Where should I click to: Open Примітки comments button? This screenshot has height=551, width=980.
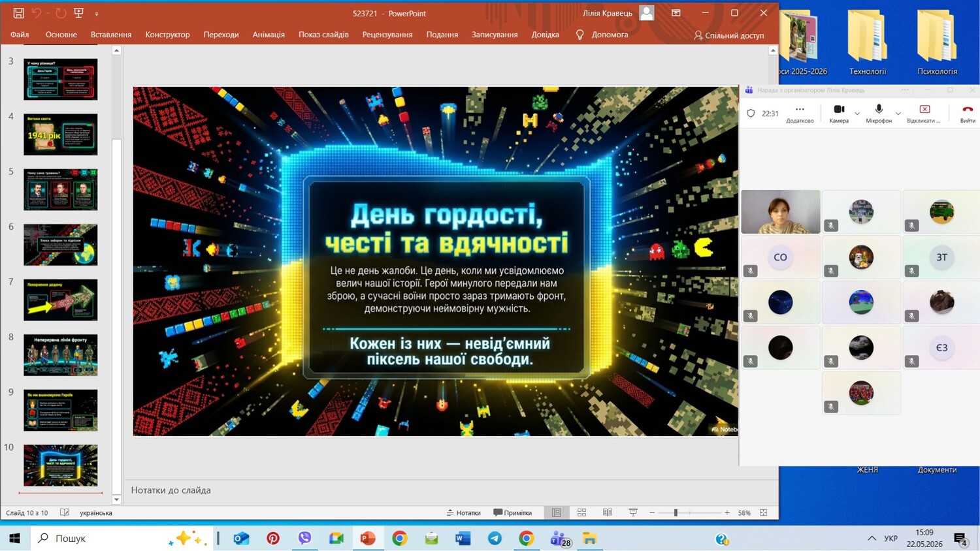(x=513, y=512)
